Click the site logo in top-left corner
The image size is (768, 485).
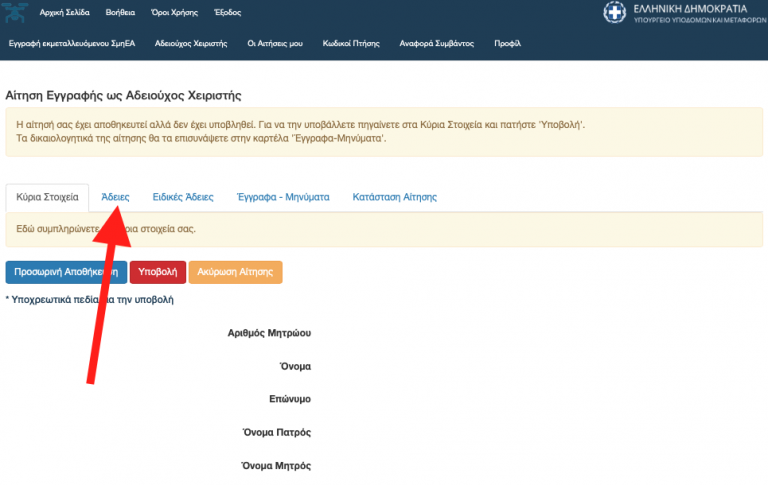[13, 13]
